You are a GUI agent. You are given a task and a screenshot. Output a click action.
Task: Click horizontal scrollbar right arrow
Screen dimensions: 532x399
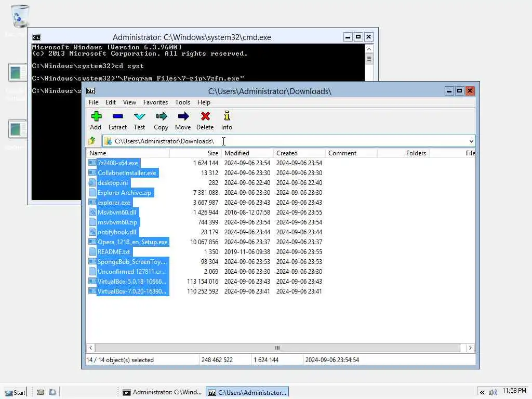tap(470, 348)
